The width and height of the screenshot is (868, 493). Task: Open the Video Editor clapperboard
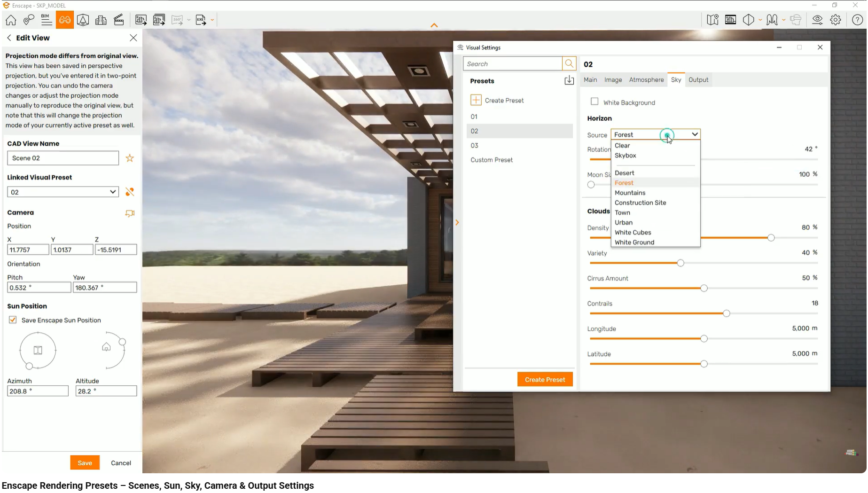pyautogui.click(x=119, y=20)
